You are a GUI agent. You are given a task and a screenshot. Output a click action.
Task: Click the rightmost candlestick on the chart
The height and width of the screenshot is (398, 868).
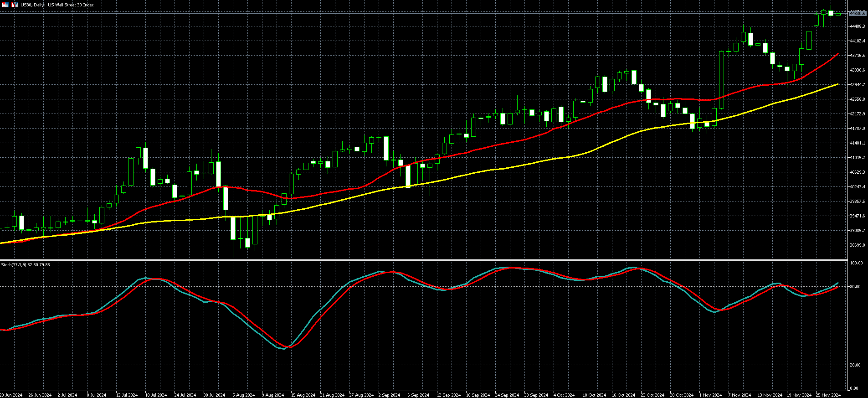pos(838,15)
